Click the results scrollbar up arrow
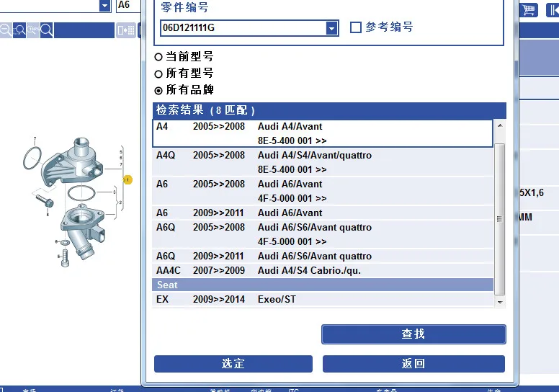Image resolution: width=559 pixels, height=392 pixels. 500,125
